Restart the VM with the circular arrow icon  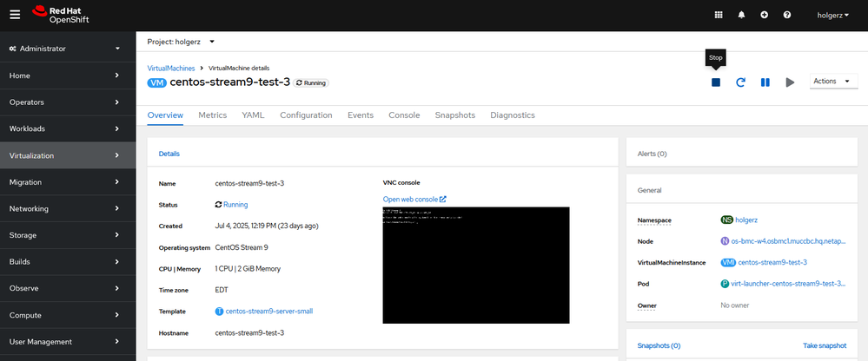(740, 82)
